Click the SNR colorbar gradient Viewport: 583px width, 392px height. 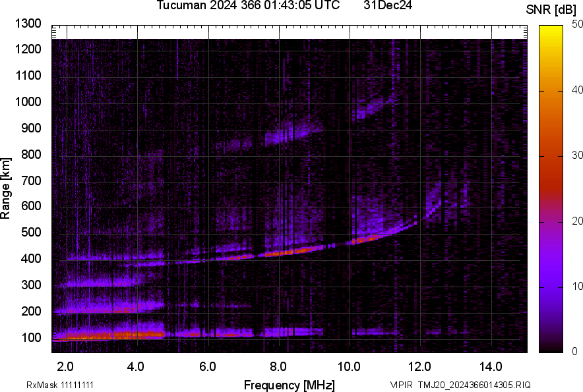click(x=551, y=189)
